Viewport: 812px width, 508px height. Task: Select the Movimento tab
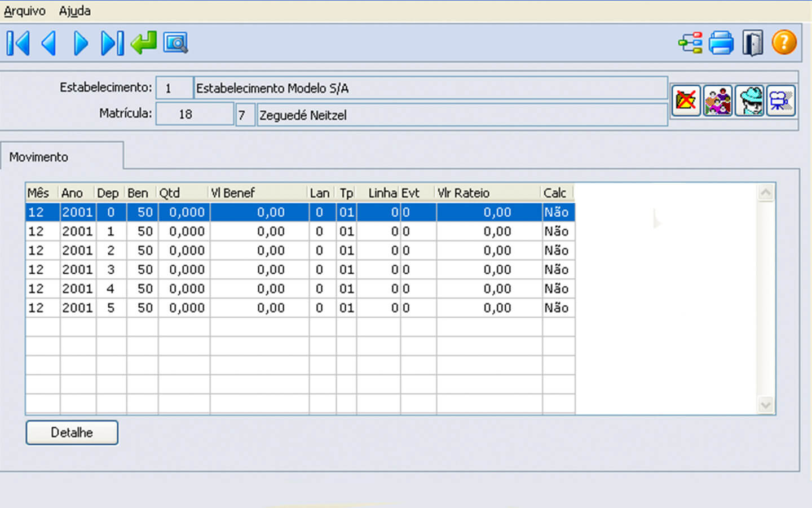tap(39, 157)
